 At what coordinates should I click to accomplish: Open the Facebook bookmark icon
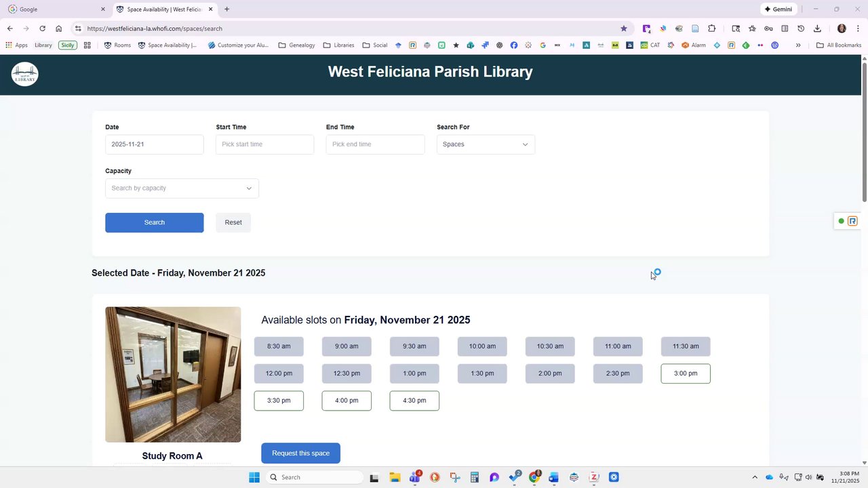click(x=514, y=45)
